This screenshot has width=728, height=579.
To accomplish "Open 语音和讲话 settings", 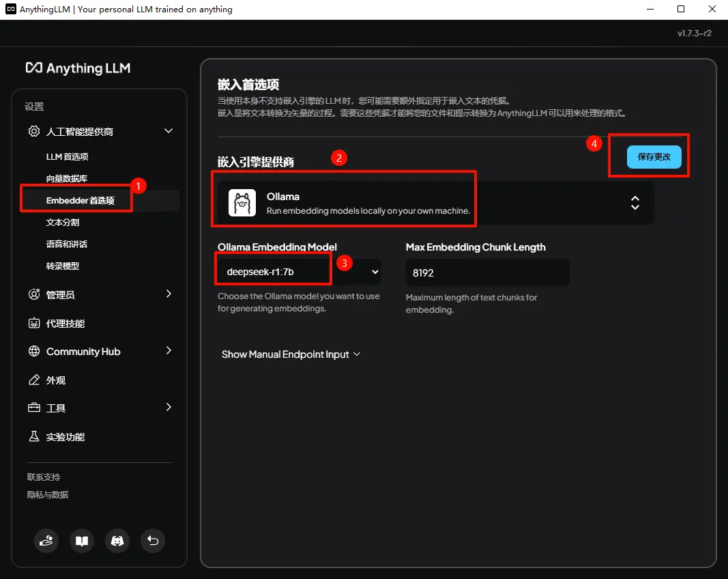I will 67,244.
